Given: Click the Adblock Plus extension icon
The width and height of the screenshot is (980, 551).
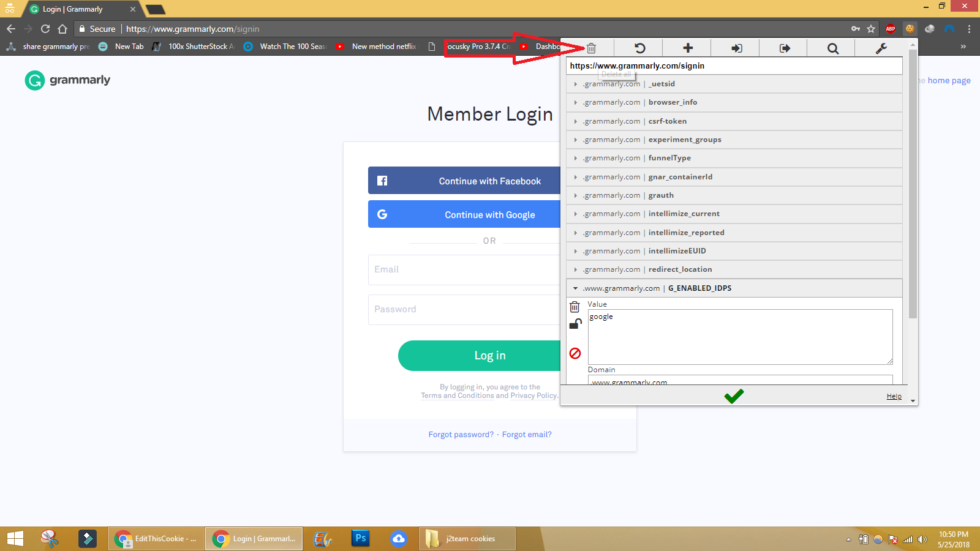Looking at the screenshot, I should [891, 29].
